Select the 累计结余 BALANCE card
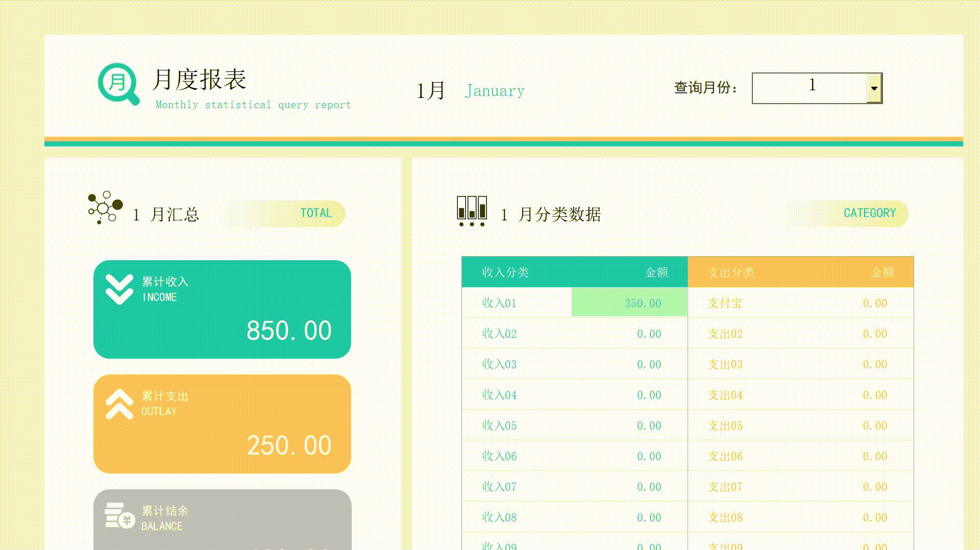 (x=222, y=520)
